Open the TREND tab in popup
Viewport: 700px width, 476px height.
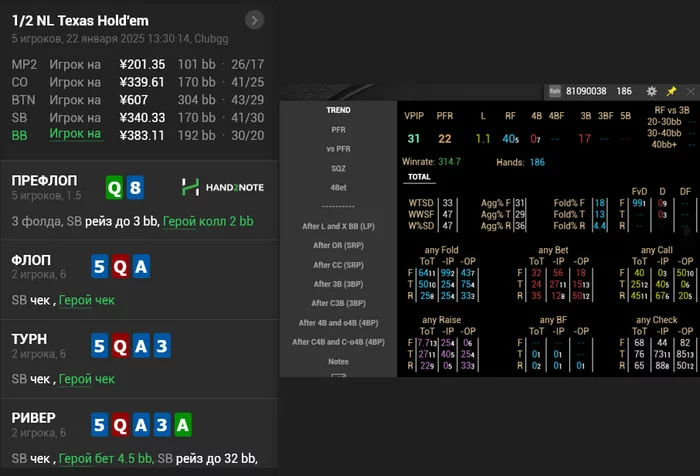point(338,110)
